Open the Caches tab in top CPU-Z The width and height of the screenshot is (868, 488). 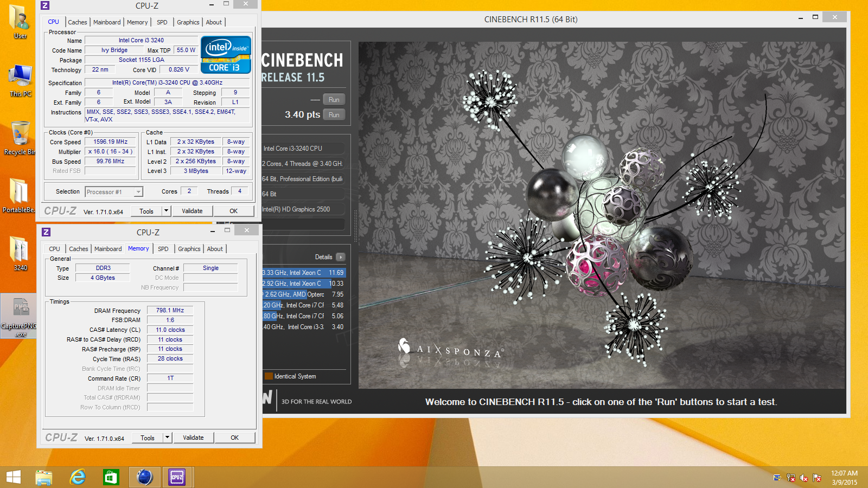coord(77,22)
